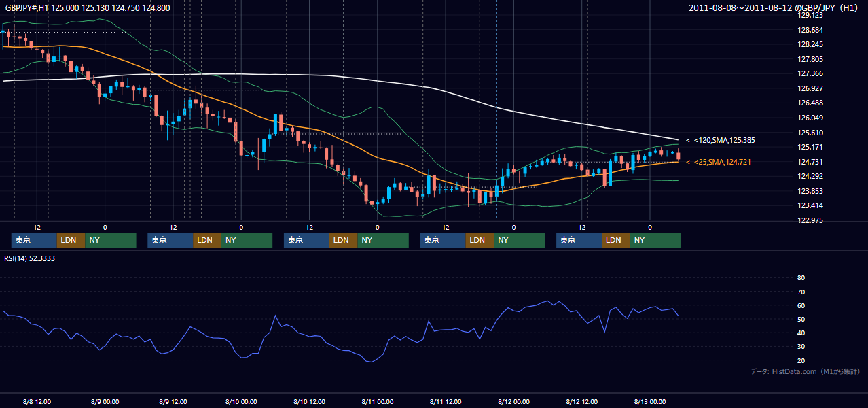
Task: Select the RSI 60 level label
Action: (x=801, y=305)
